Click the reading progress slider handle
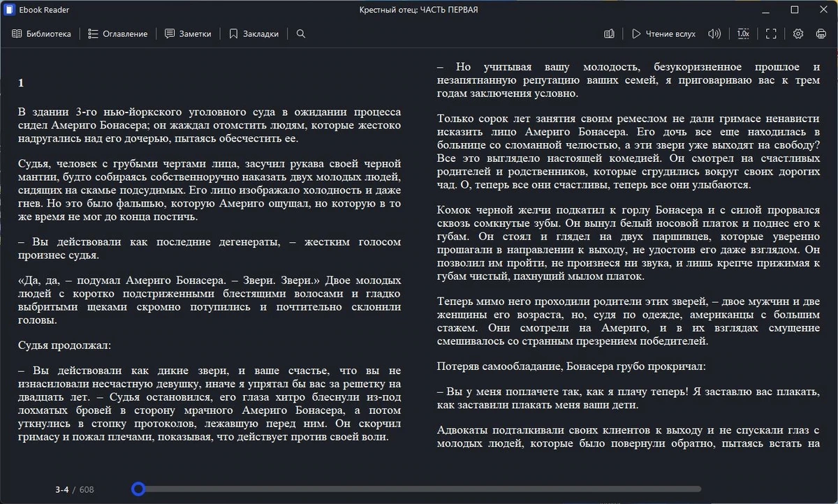The image size is (838, 504). [x=138, y=489]
